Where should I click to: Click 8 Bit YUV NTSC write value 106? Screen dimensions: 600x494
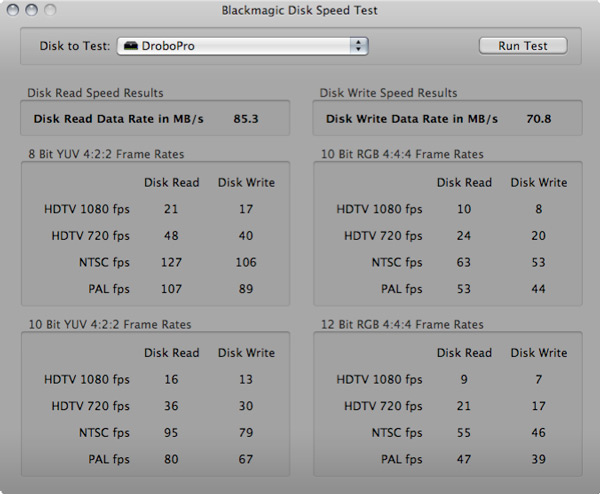click(246, 262)
